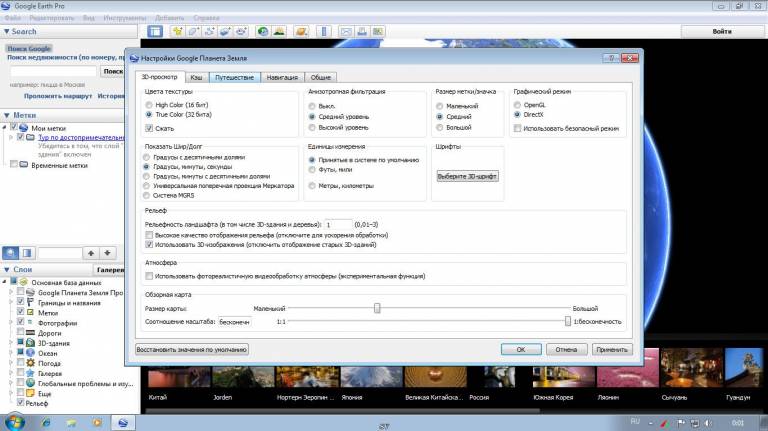
Task: Switch to the Путешествие tab
Action: [235, 77]
